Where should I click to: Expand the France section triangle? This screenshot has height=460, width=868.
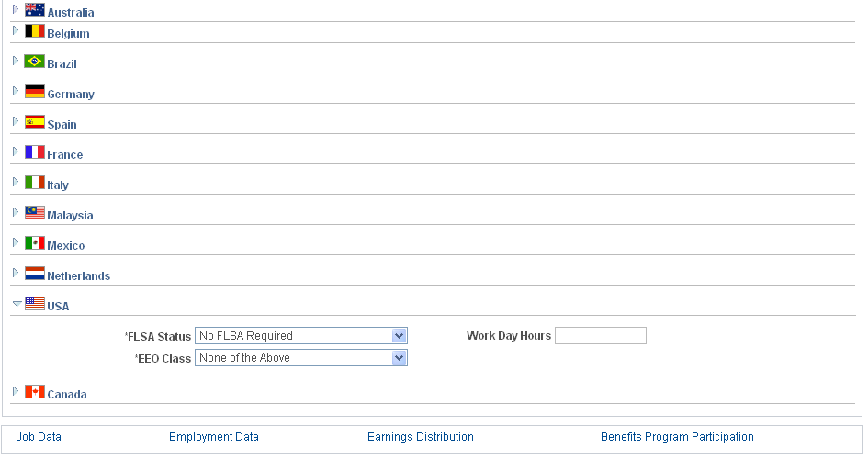(16, 151)
